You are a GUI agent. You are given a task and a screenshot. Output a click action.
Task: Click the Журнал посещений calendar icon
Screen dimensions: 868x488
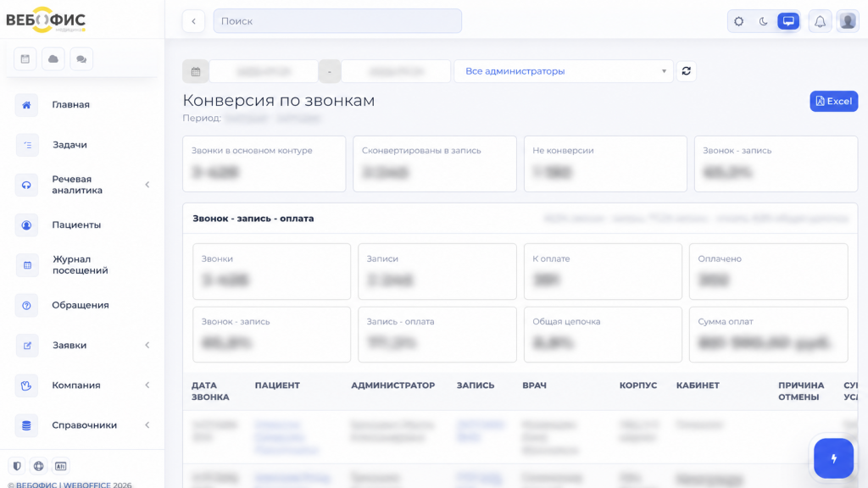pos(26,265)
